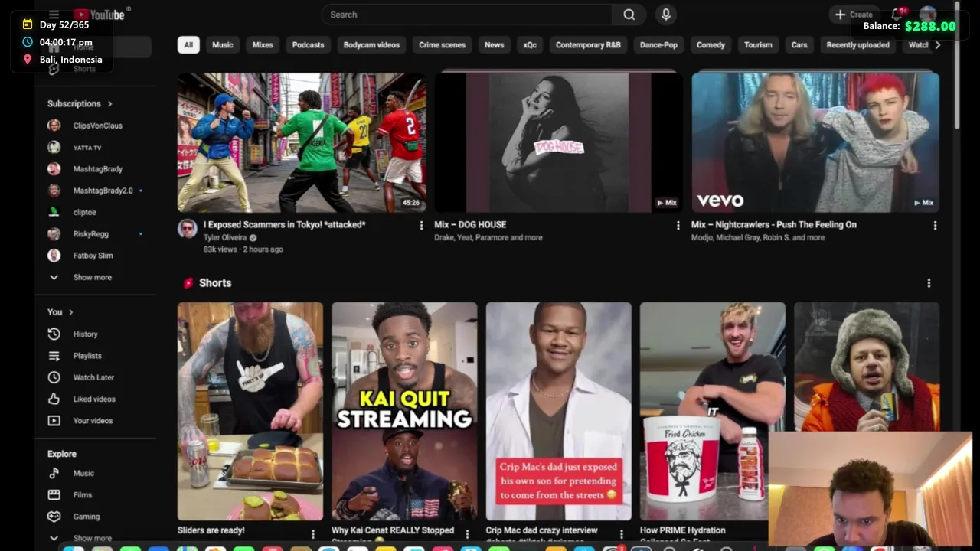
Task: Open the Create menu
Action: click(854, 15)
